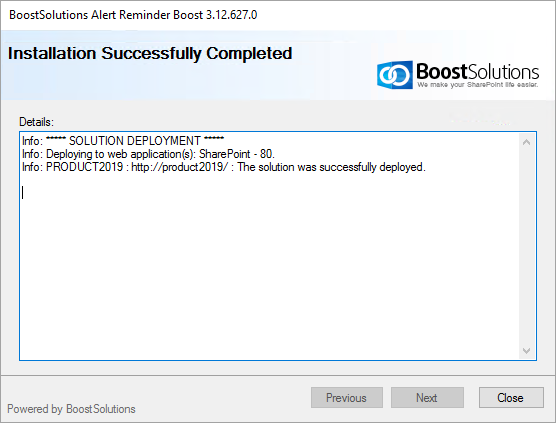The height and width of the screenshot is (423, 556).
Task: Place cursor on blank line below log
Action: [x=23, y=193]
